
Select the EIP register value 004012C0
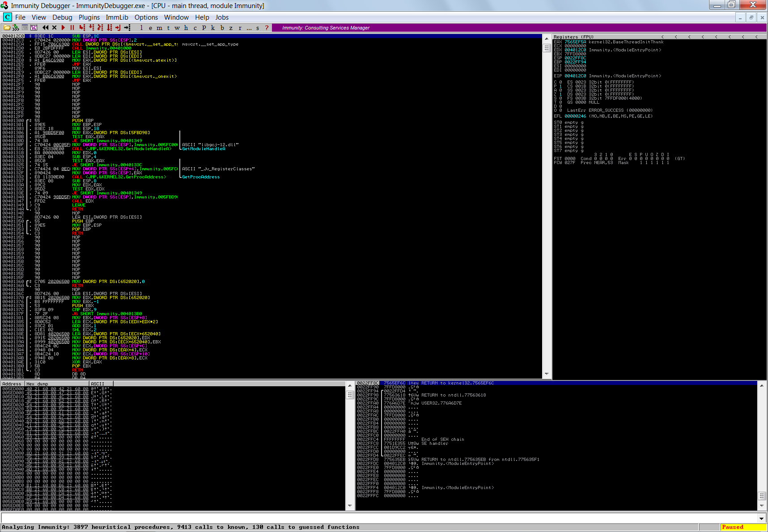[575, 76]
